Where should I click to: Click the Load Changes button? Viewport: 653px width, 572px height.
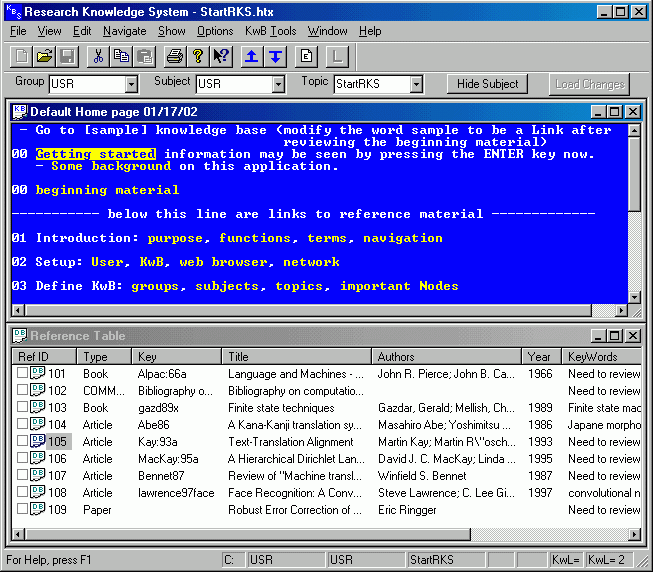pyautogui.click(x=590, y=84)
